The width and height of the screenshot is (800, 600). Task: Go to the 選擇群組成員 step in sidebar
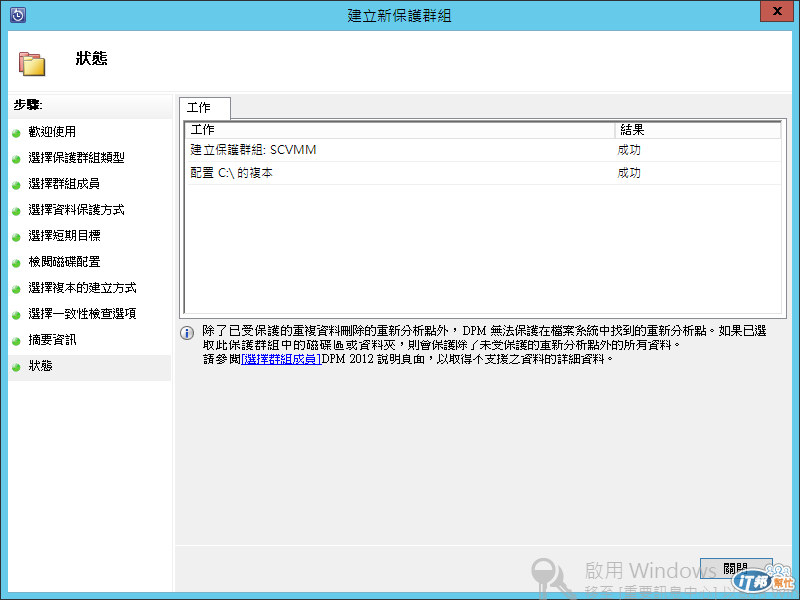[64, 184]
